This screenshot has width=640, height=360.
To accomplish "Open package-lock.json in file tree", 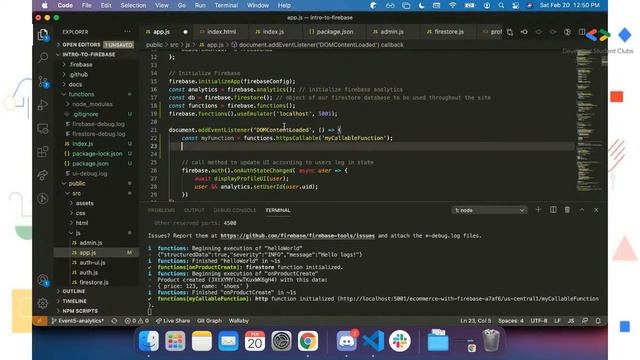I will [x=97, y=154].
